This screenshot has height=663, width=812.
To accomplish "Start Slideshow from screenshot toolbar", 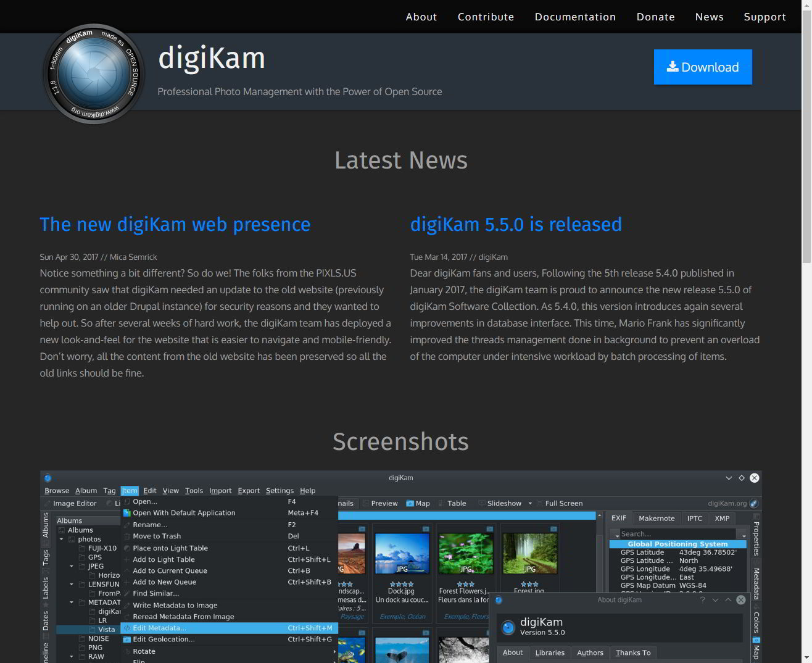I will (x=500, y=504).
